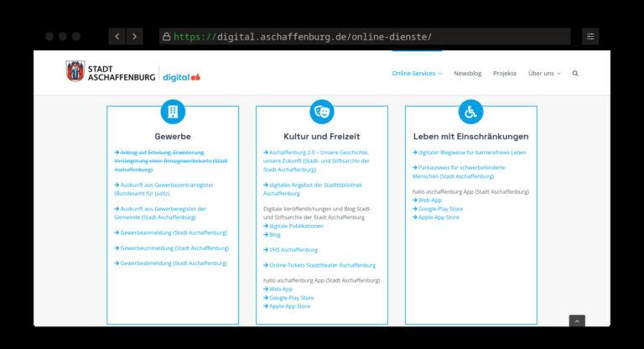Click the browser forward arrow button

(135, 37)
